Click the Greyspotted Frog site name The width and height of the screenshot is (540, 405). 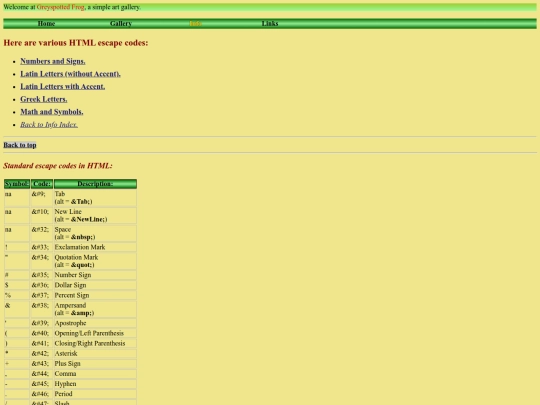pos(60,7)
